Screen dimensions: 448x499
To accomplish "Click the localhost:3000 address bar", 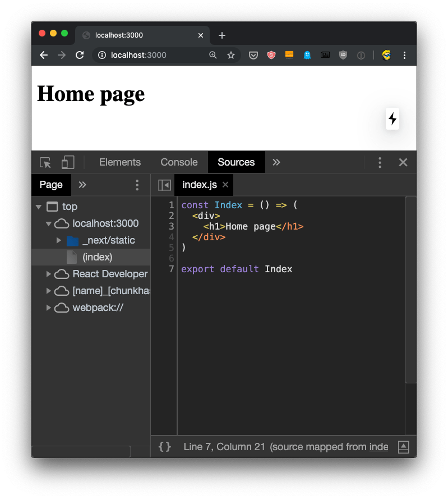I will 151,55.
